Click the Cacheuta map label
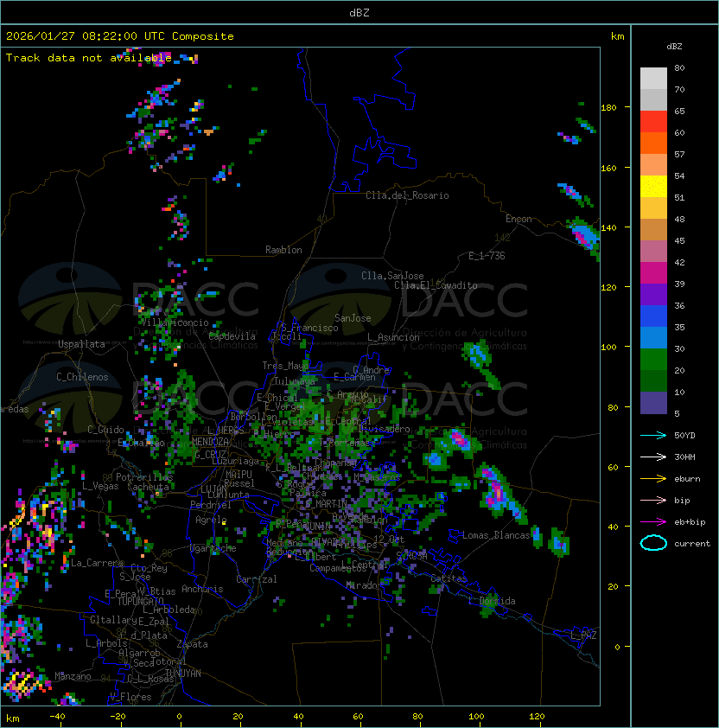 (148, 487)
